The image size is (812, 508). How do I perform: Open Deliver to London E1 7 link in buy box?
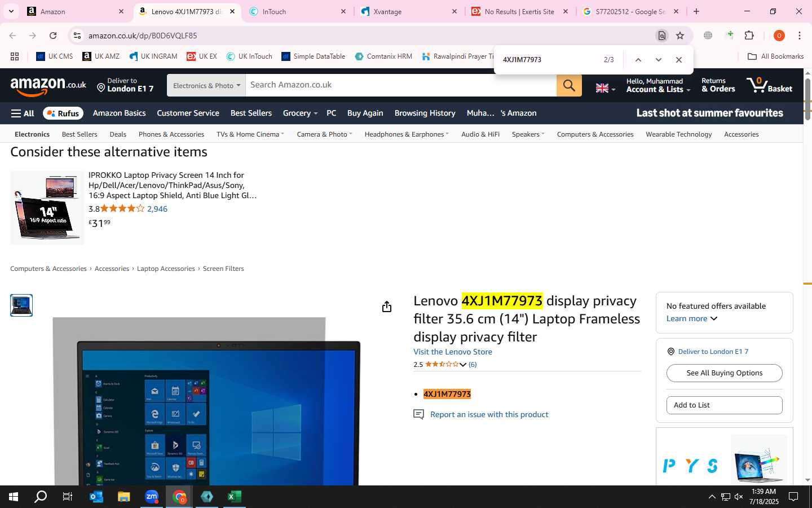coord(713,352)
